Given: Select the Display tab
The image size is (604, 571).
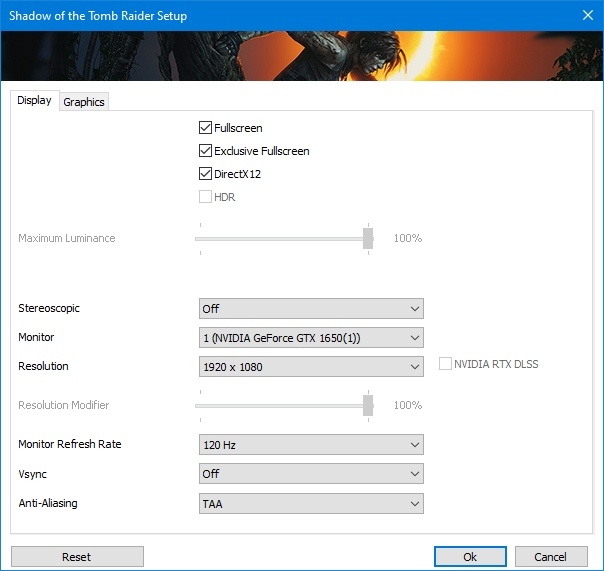Looking at the screenshot, I should coord(34,101).
